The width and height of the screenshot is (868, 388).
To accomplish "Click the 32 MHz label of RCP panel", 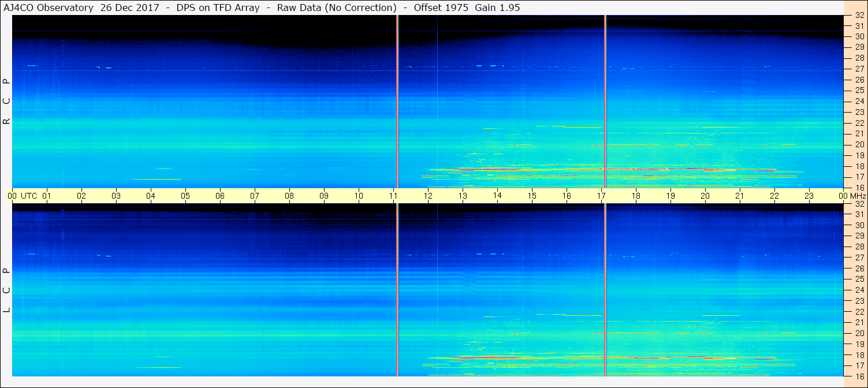I will [859, 16].
